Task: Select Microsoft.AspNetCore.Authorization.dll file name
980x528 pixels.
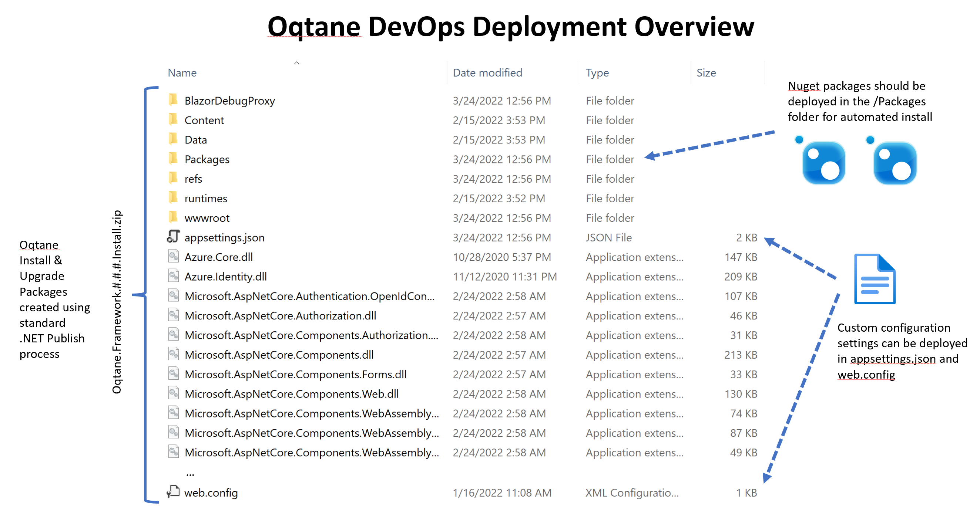Action: (281, 316)
